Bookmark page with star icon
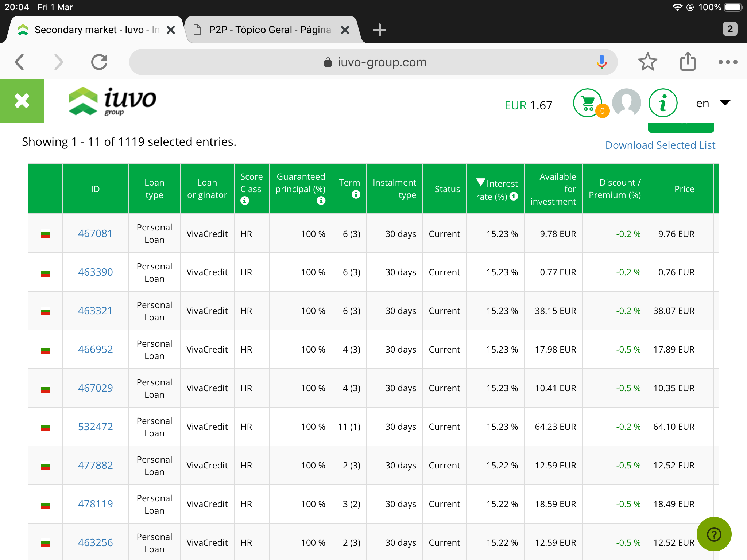This screenshot has width=747, height=560. [x=647, y=62]
